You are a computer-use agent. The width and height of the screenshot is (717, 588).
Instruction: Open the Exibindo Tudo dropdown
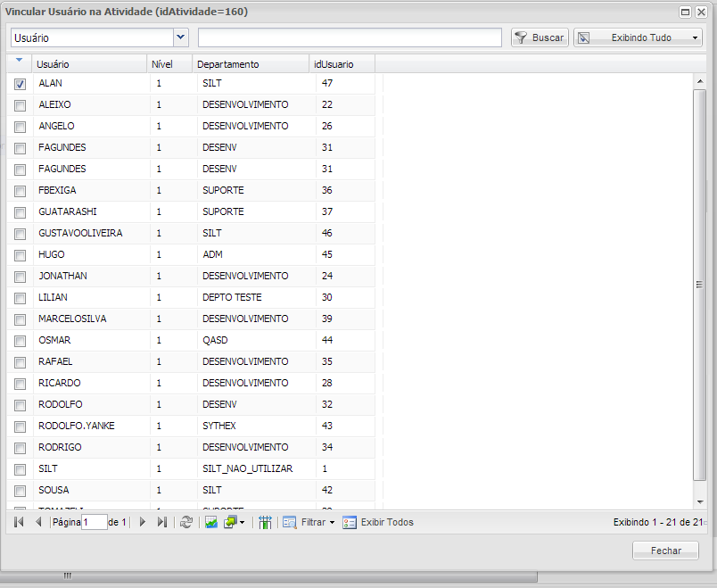tap(638, 37)
